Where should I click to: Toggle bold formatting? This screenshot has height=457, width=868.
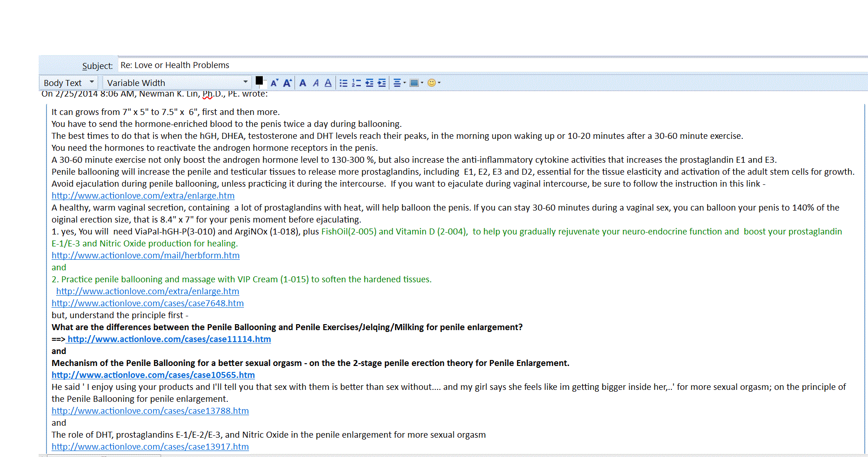[x=303, y=83]
